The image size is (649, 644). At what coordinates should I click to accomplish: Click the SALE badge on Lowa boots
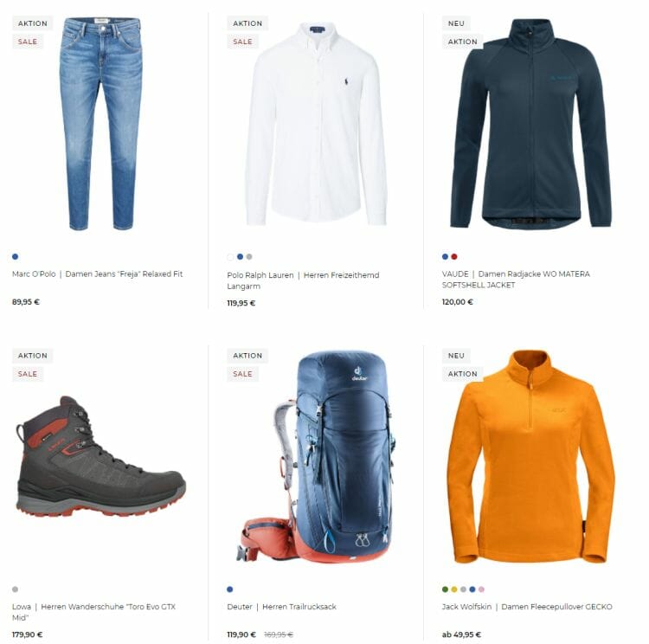click(x=28, y=374)
